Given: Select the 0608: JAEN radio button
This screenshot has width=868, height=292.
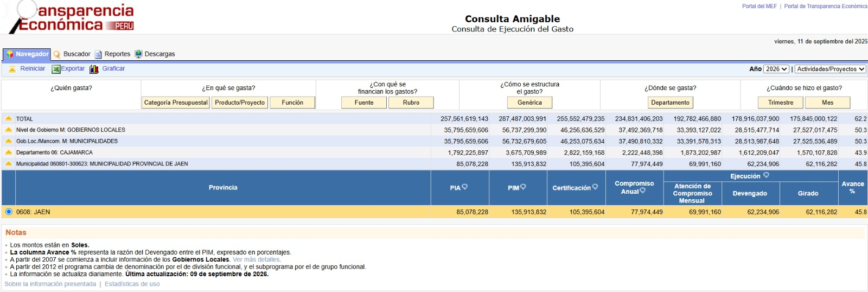Looking at the screenshot, I should (x=9, y=212).
